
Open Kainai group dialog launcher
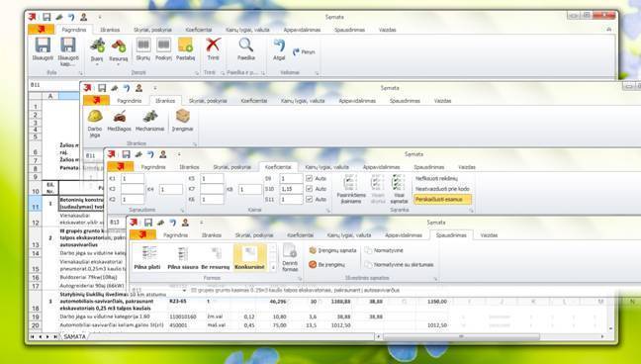coord(327,211)
